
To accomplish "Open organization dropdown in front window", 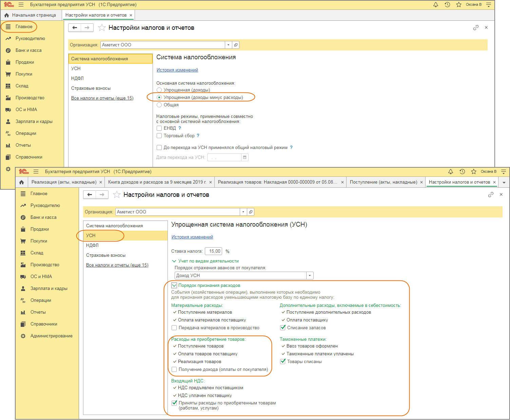I will (x=243, y=212).
